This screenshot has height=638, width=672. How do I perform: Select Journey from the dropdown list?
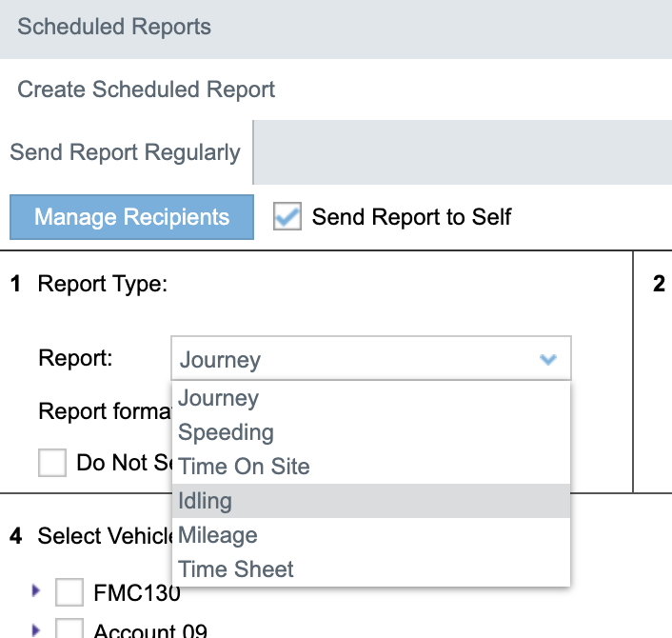pos(219,398)
